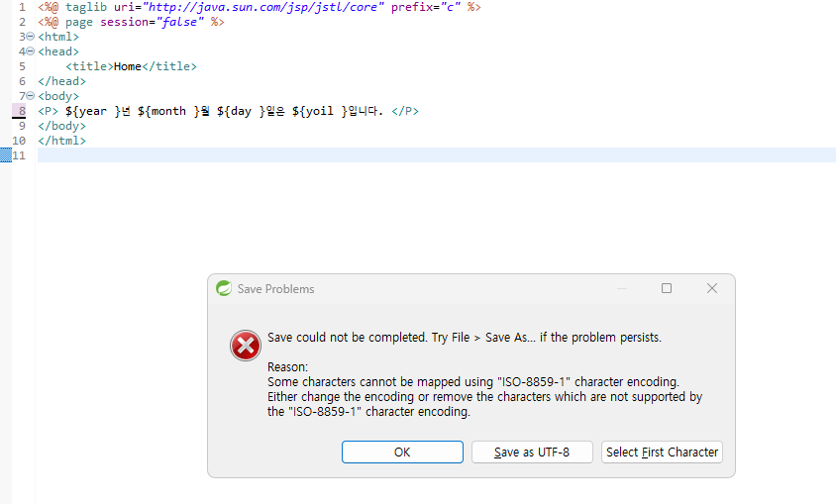Maximize the Save Problems dialog
The width and height of the screenshot is (836, 504).
click(x=667, y=288)
